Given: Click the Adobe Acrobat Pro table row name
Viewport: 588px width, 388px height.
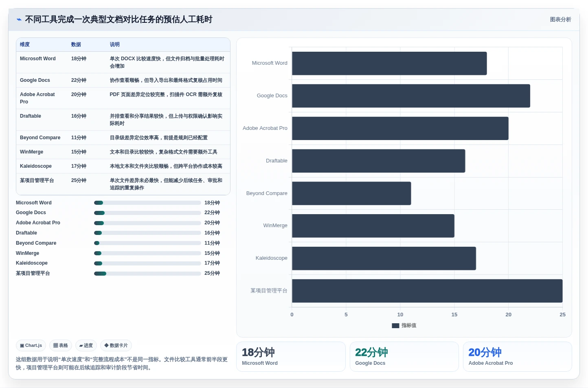Looking at the screenshot, I should coord(37,98).
